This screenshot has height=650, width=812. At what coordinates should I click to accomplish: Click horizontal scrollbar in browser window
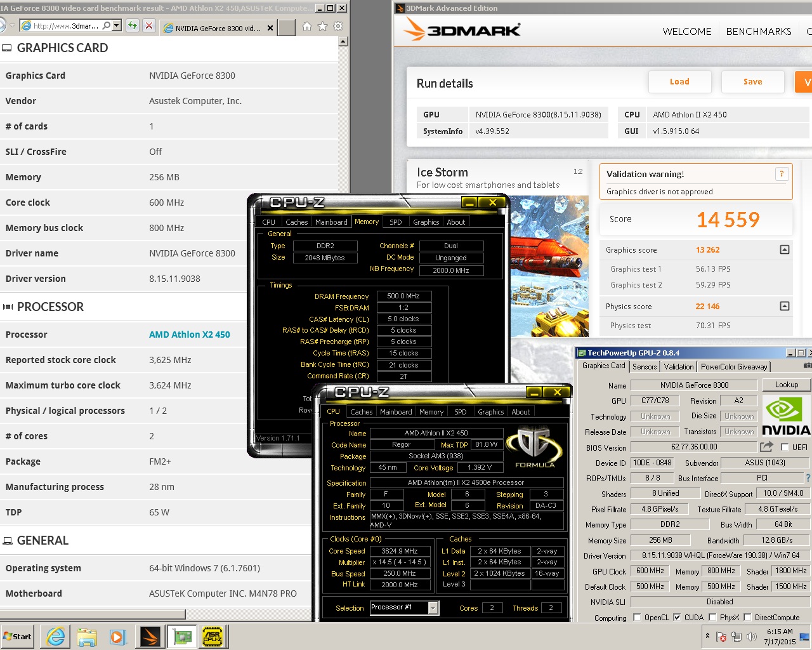(93, 614)
